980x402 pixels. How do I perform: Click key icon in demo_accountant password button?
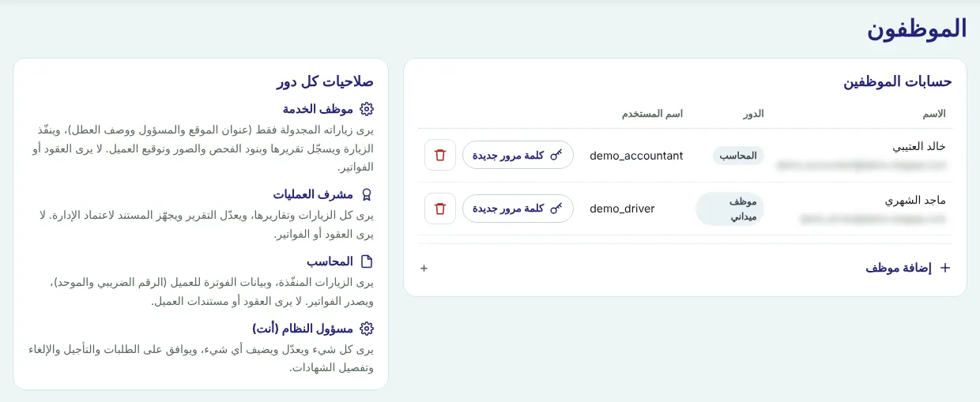pos(556,156)
